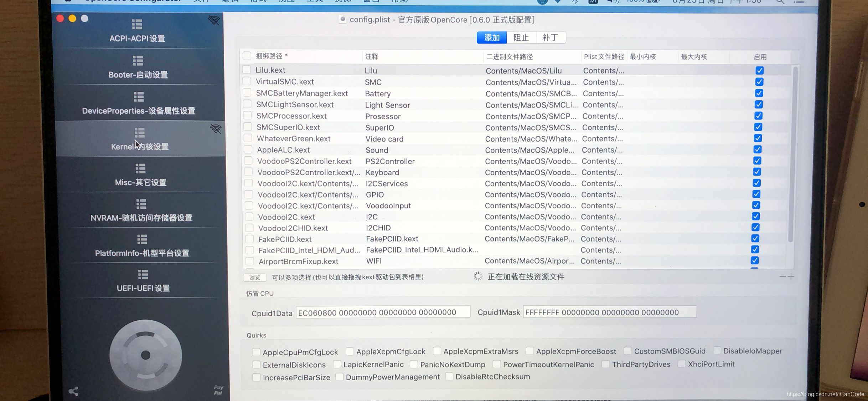Open the Misc settings sidebar icon

[140, 168]
